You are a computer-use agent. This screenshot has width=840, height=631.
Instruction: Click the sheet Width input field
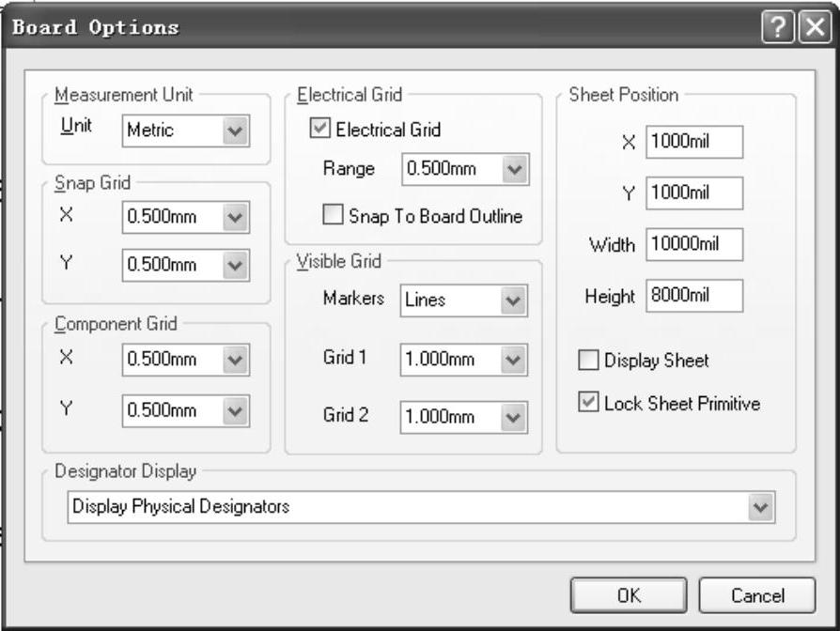tap(694, 244)
